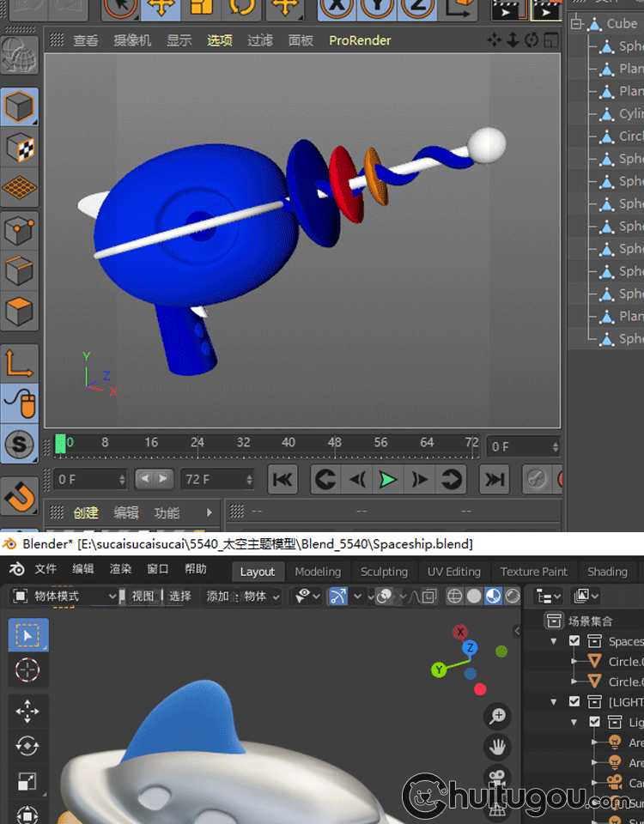Enable Snap magnet icon in Cinema 4D

[x=20, y=496]
